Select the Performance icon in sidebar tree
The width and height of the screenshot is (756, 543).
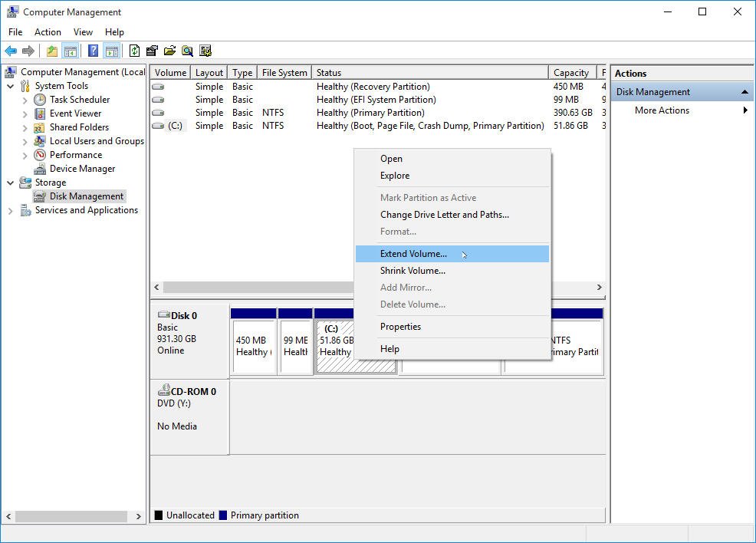coord(40,155)
